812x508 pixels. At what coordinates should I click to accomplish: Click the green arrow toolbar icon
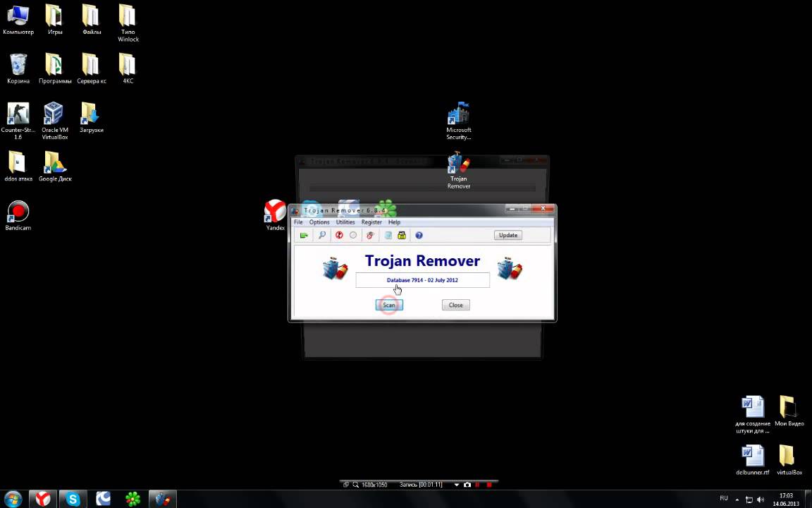point(304,236)
